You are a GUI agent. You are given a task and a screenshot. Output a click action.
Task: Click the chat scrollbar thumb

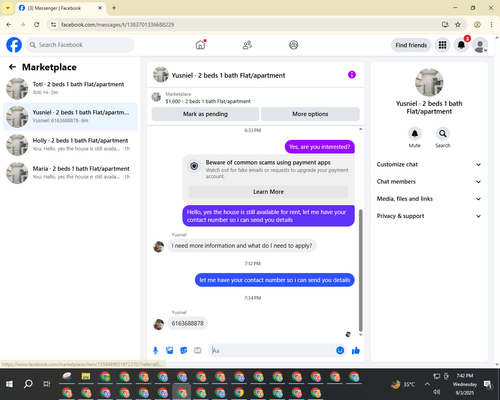pyautogui.click(x=360, y=270)
